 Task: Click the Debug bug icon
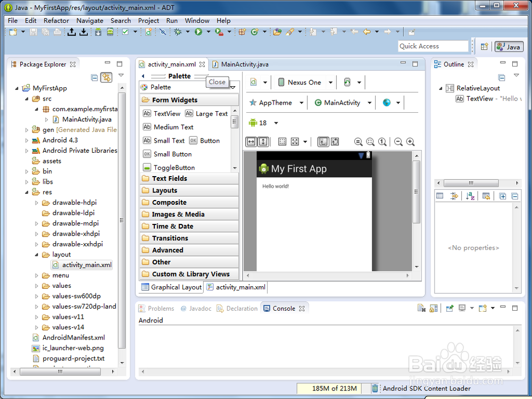(178, 32)
